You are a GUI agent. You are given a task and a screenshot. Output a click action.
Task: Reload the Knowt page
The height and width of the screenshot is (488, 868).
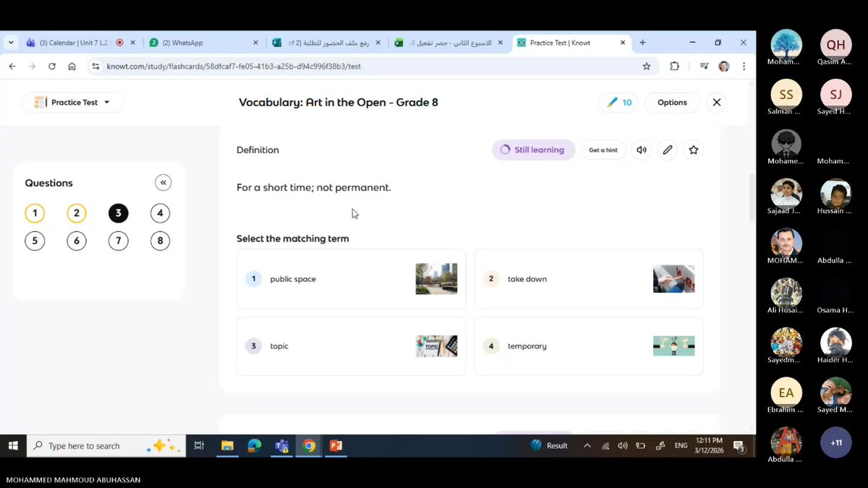coord(52,66)
